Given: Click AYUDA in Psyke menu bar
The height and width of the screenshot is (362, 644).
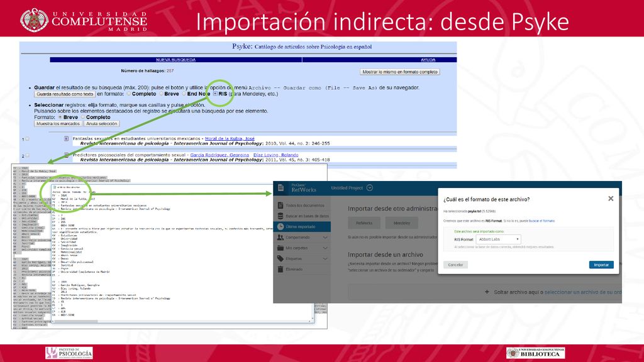Looking at the screenshot, I should pyautogui.click(x=428, y=60).
